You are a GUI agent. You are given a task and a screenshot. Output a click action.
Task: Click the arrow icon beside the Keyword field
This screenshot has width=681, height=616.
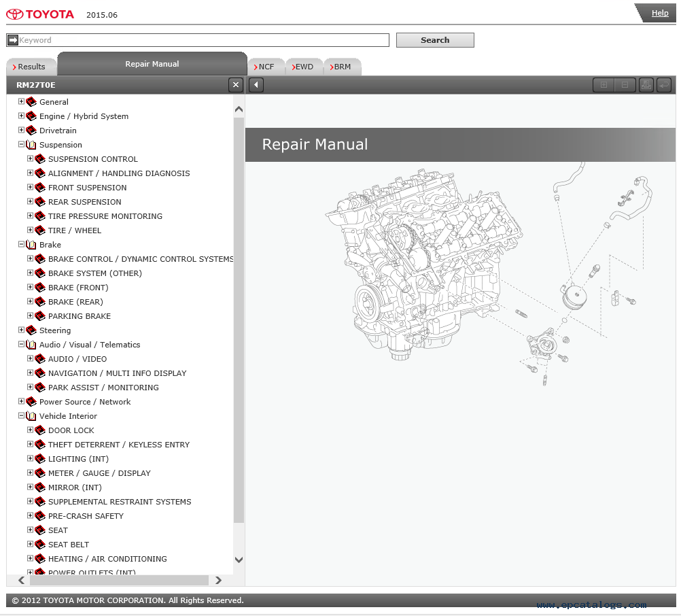[12, 40]
